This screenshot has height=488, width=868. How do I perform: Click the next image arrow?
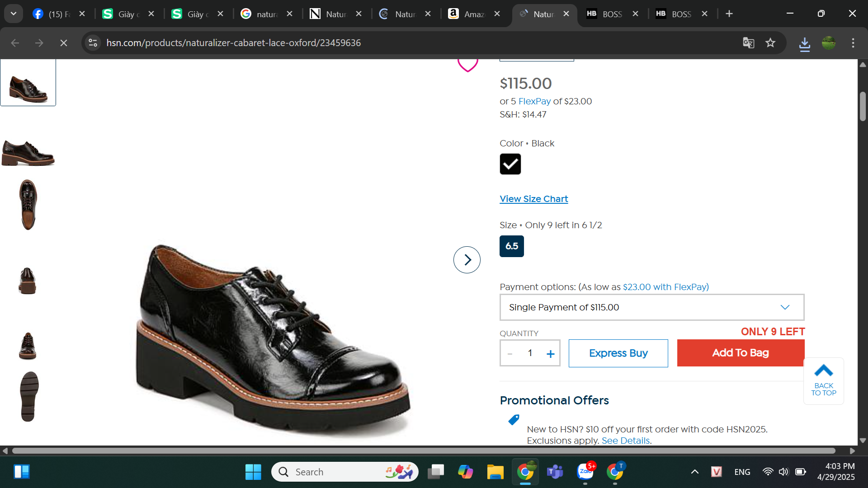point(467,260)
